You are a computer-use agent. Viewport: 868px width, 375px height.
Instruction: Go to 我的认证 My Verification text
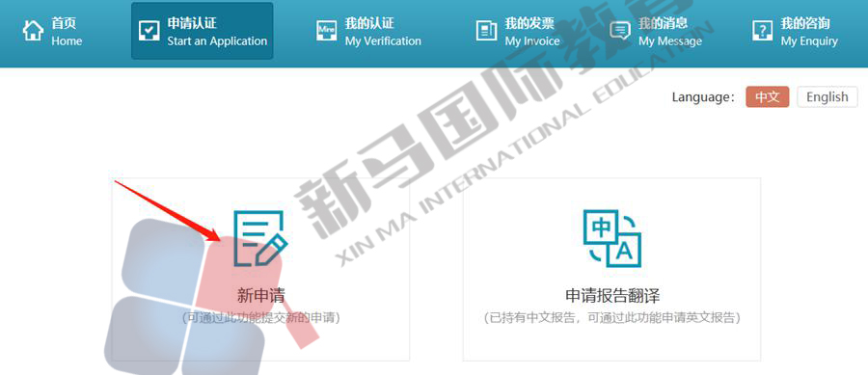point(383,32)
